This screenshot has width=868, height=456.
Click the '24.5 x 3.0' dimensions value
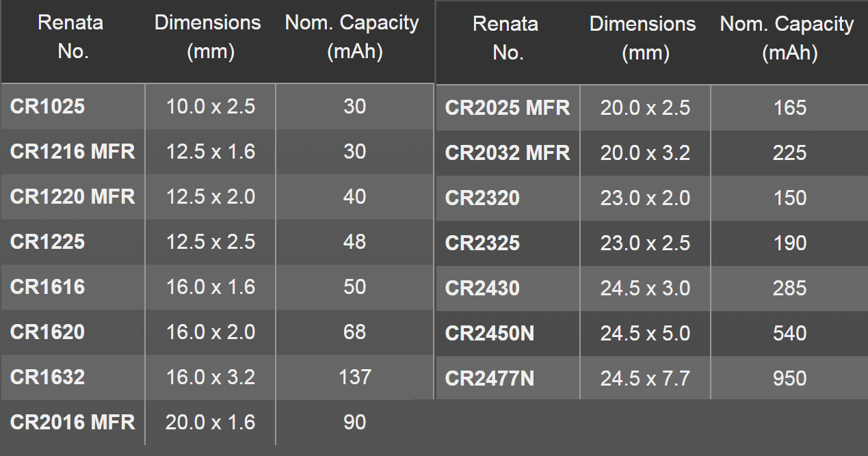coord(645,289)
